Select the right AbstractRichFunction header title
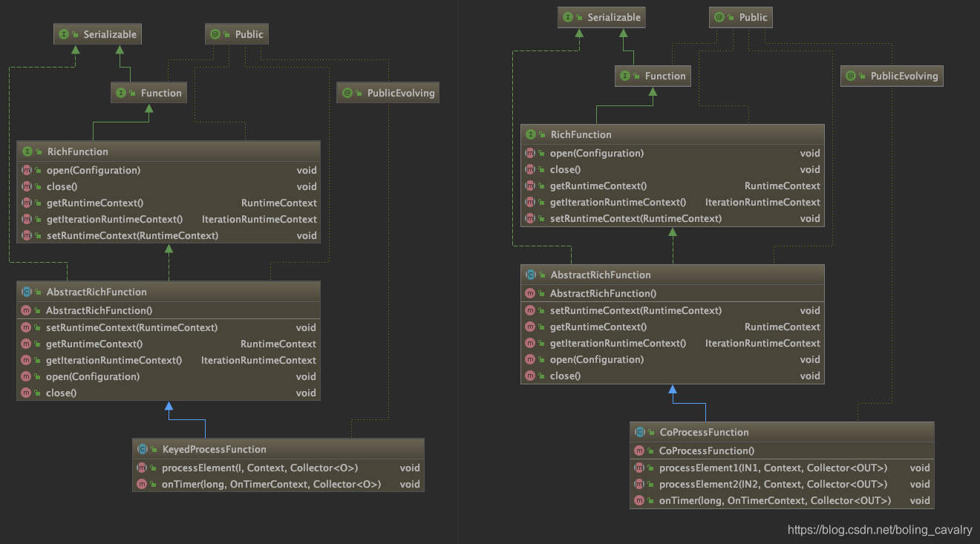The height and width of the screenshot is (544, 980). coord(601,275)
